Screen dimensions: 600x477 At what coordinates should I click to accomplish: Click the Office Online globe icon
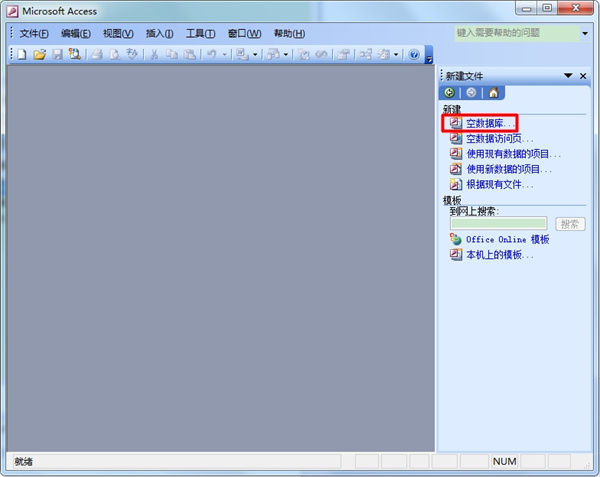(x=455, y=239)
